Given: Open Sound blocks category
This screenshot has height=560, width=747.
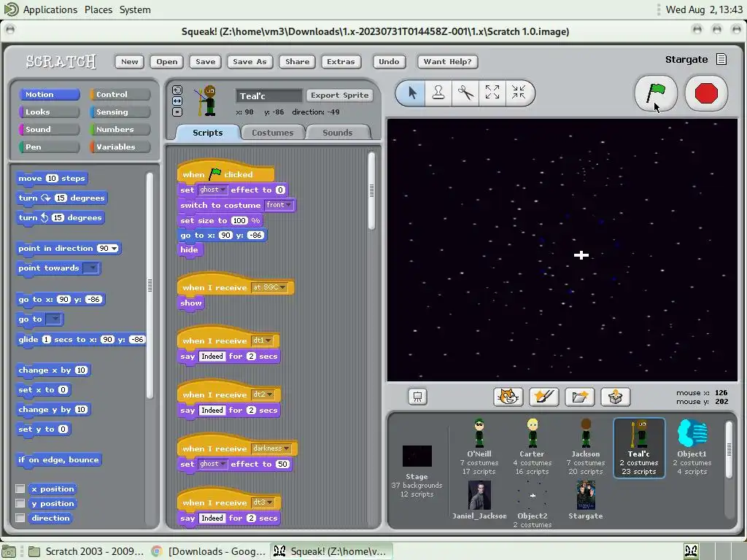Looking at the screenshot, I should point(49,129).
